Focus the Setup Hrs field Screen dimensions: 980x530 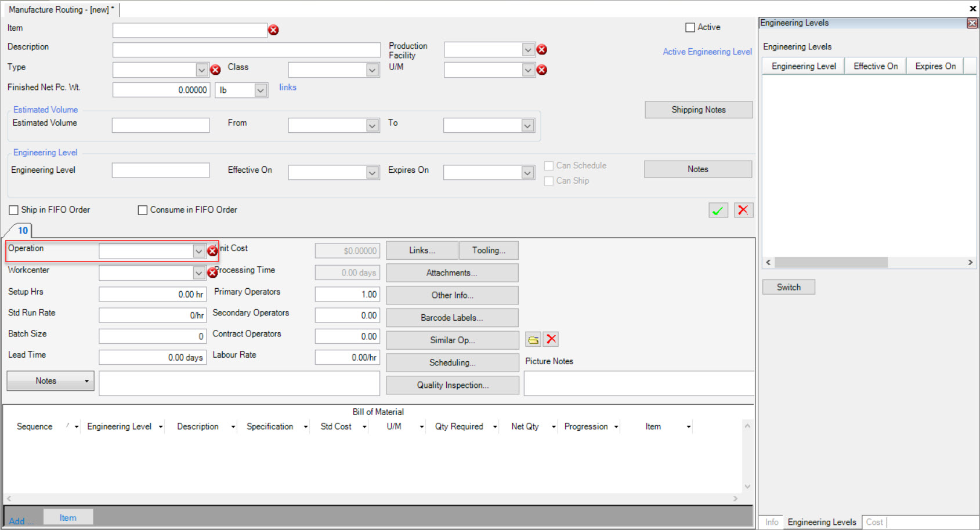point(153,295)
